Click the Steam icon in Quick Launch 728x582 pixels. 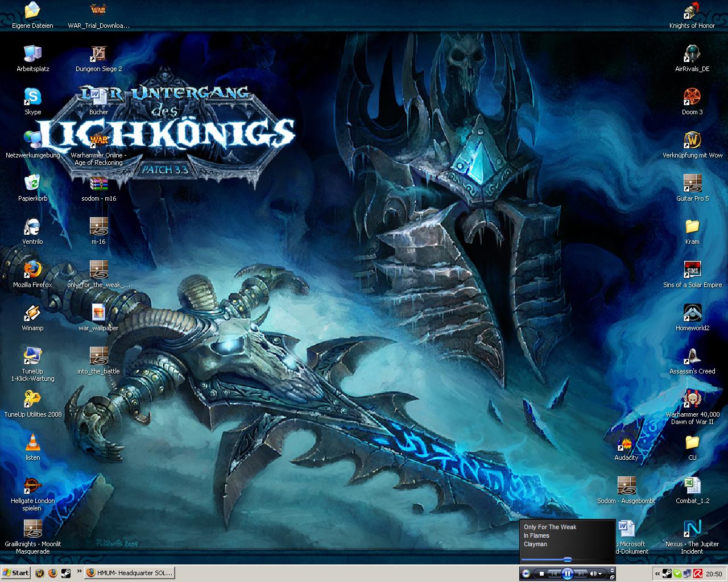point(66,573)
